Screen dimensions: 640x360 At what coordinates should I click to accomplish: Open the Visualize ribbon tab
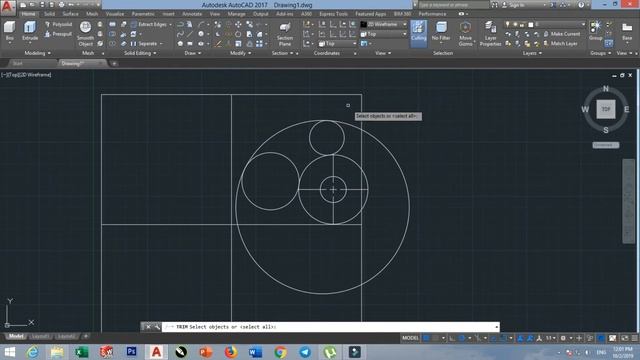point(115,14)
